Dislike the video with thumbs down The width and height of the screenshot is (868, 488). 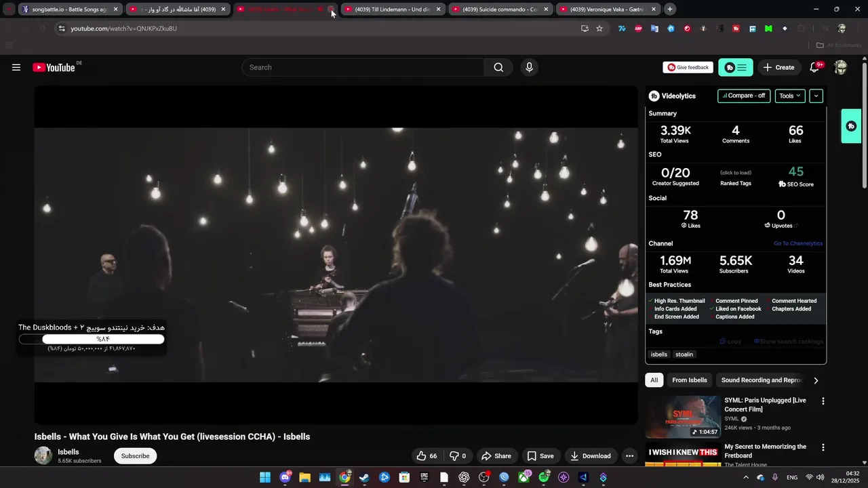[x=458, y=456]
